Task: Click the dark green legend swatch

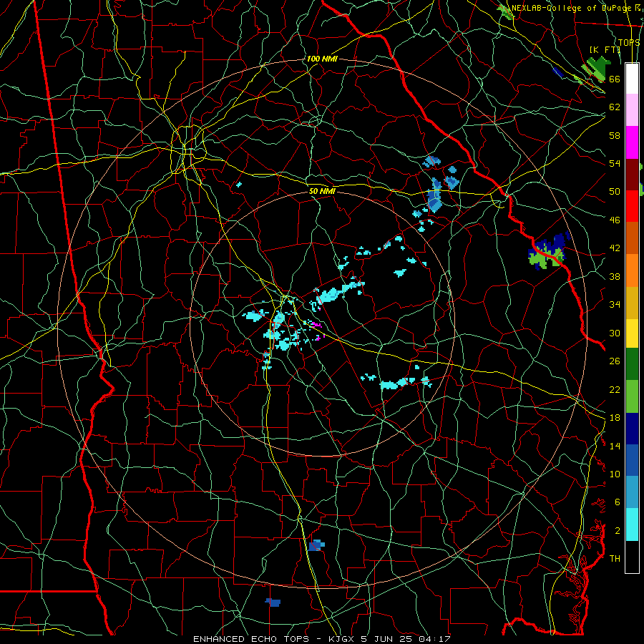Action: [632, 364]
